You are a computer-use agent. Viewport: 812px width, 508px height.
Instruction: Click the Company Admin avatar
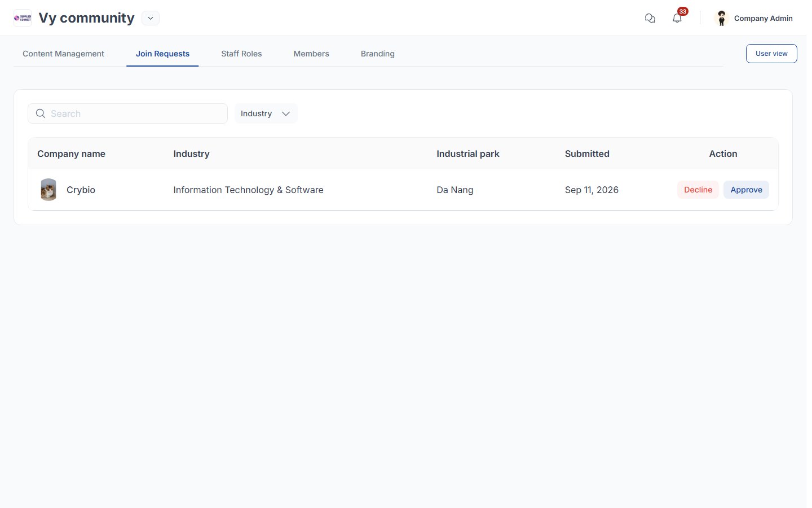pyautogui.click(x=721, y=18)
